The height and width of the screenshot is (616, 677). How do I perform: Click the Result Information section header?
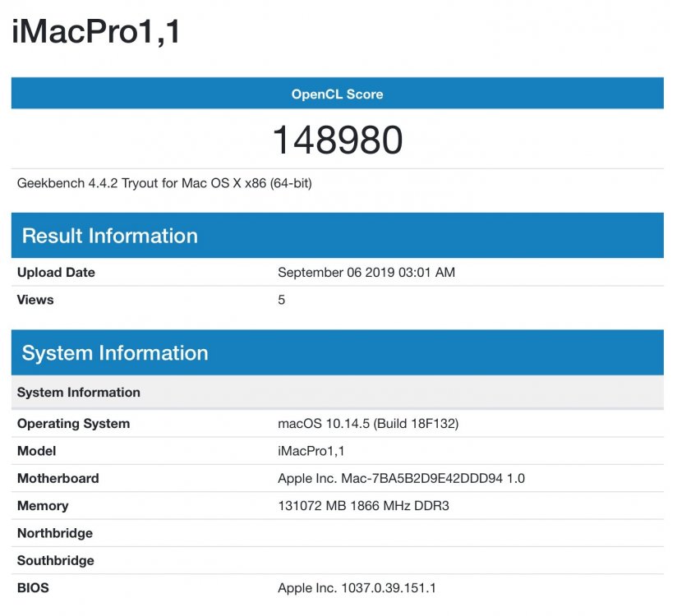(337, 235)
